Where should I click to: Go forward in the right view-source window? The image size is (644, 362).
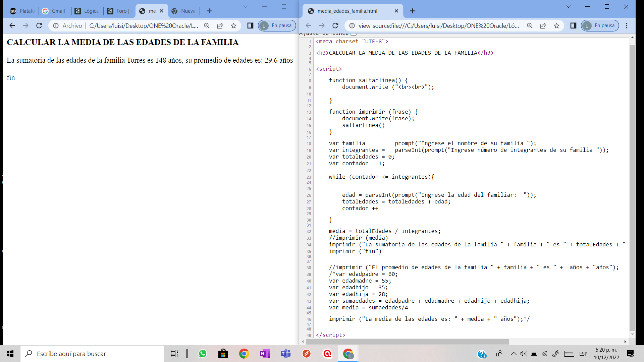(322, 25)
